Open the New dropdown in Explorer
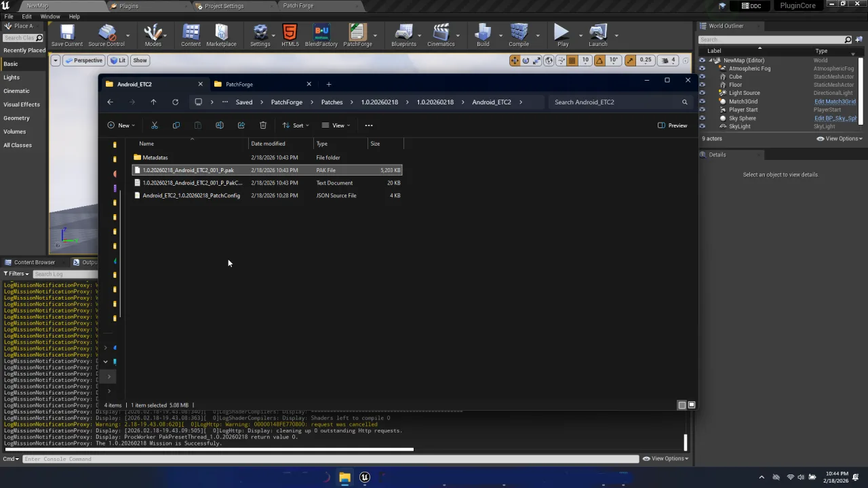Viewport: 868px width, 488px height. click(121, 125)
